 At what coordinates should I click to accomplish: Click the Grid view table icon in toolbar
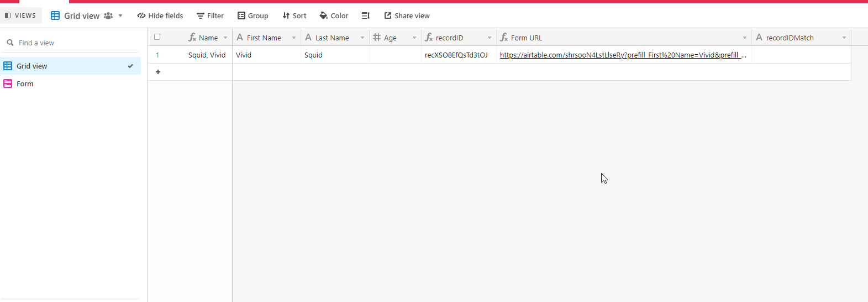pos(55,15)
